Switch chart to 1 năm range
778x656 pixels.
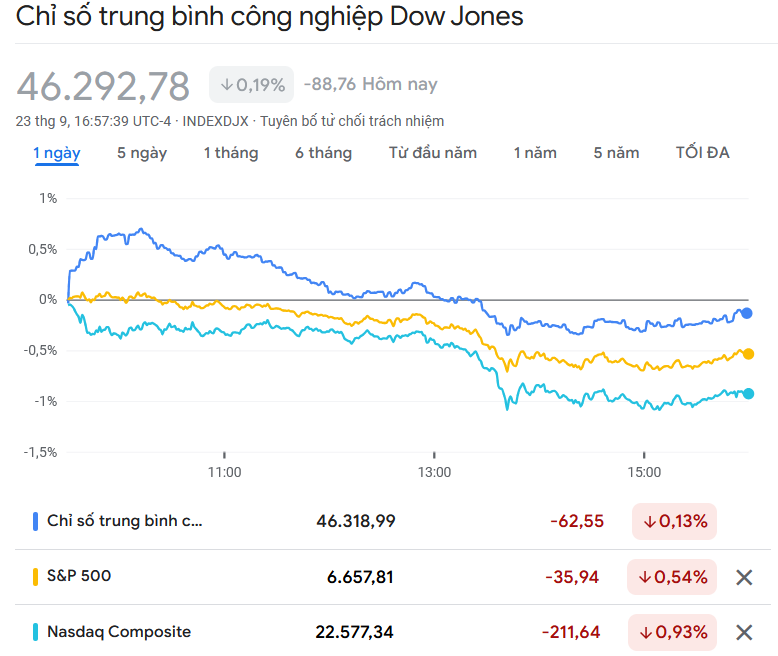click(x=535, y=153)
